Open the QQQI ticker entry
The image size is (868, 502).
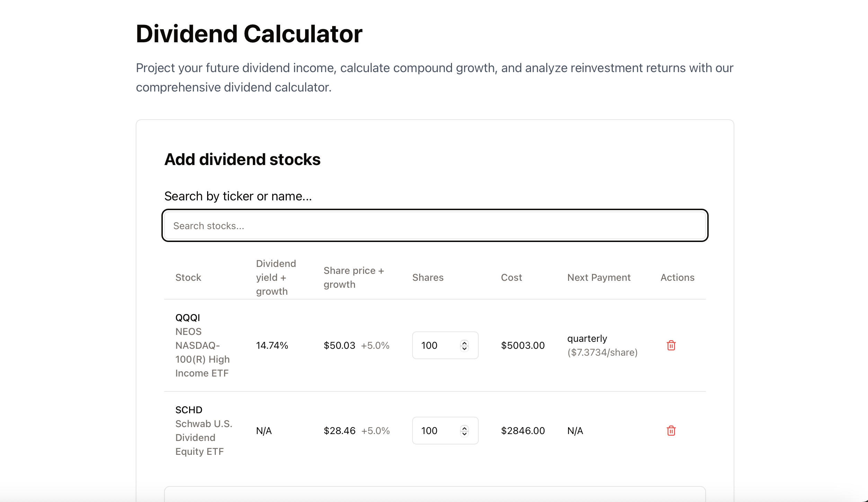click(189, 317)
